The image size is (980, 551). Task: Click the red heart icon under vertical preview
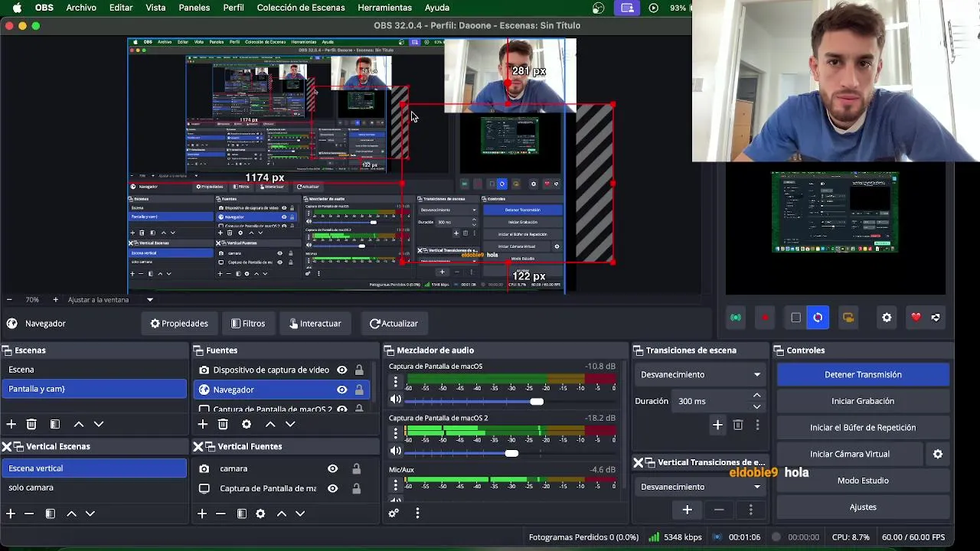tap(916, 318)
